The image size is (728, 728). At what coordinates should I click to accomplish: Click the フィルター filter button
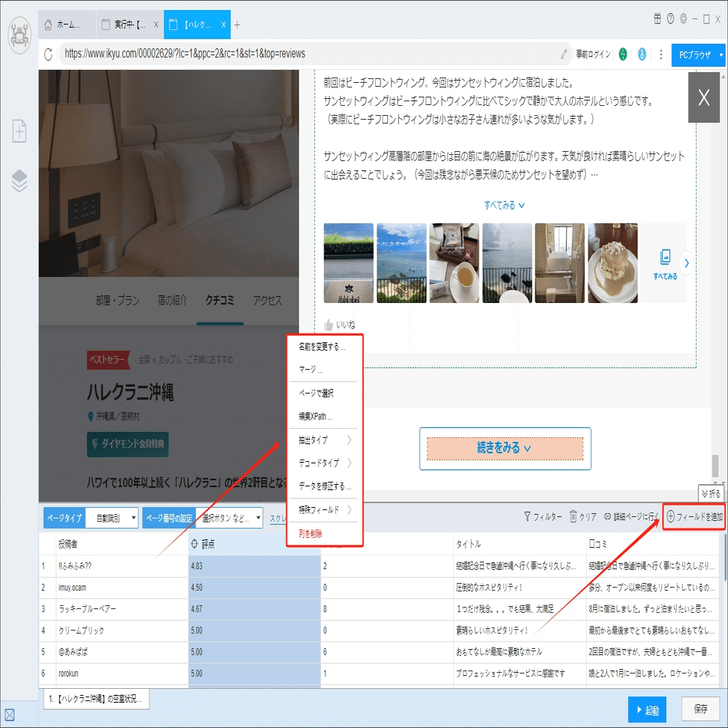(542, 516)
